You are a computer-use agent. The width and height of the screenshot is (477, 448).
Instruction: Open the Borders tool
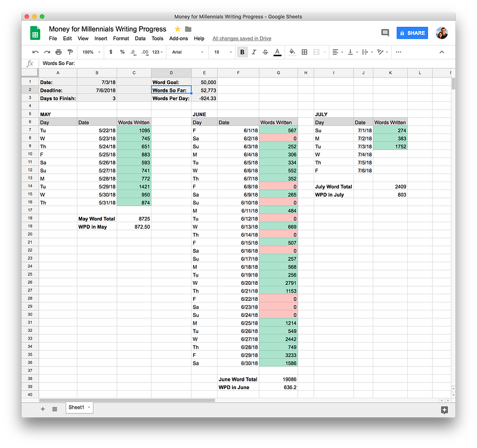point(304,52)
